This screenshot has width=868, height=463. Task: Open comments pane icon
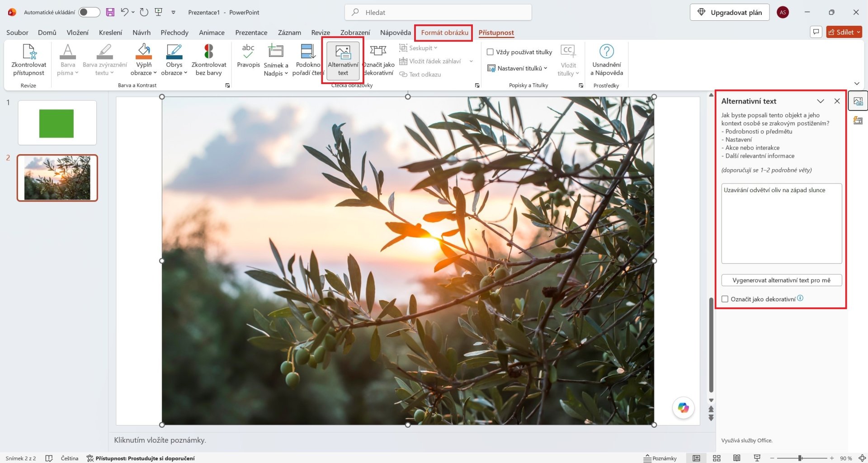(816, 32)
